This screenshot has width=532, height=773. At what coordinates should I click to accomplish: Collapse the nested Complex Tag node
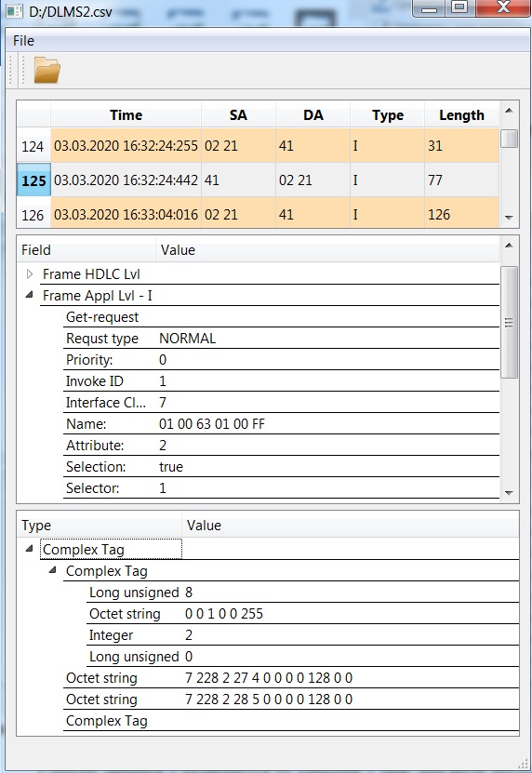(53, 570)
